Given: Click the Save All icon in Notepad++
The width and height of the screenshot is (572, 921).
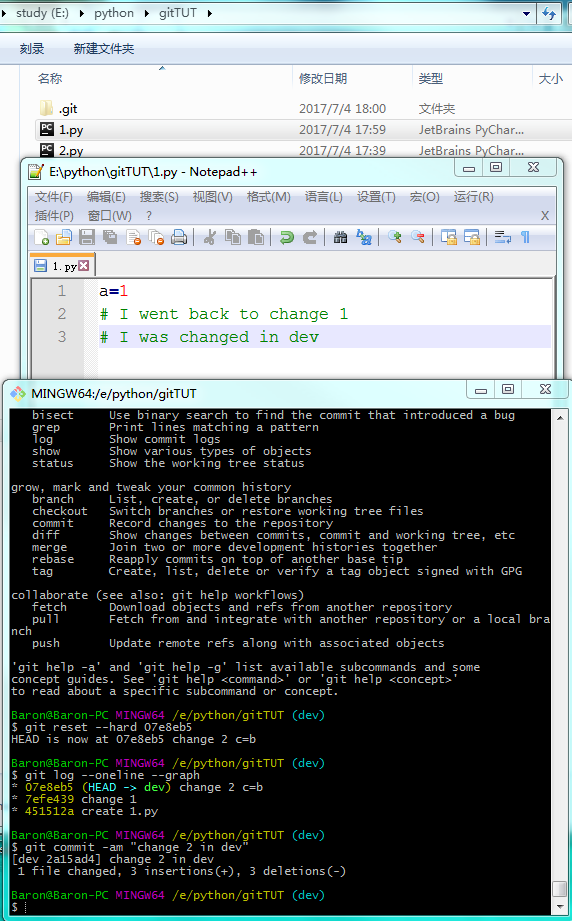Looking at the screenshot, I should [x=110, y=237].
